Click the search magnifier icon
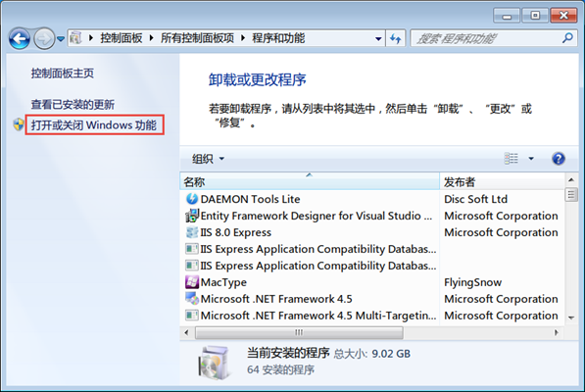The height and width of the screenshot is (392, 585). 567,38
